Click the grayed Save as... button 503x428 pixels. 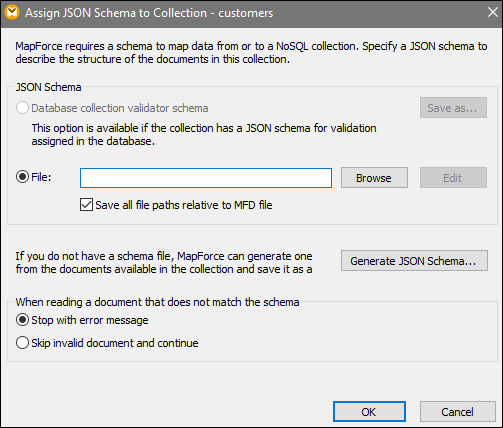453,108
